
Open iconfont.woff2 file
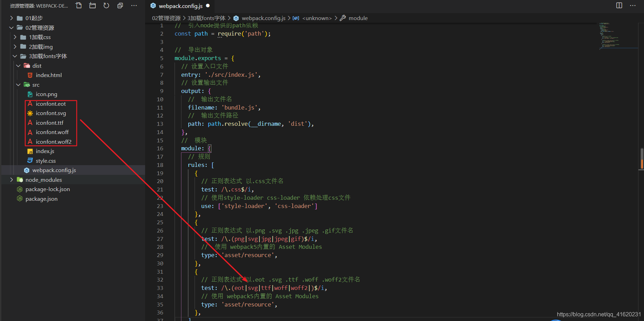point(54,142)
